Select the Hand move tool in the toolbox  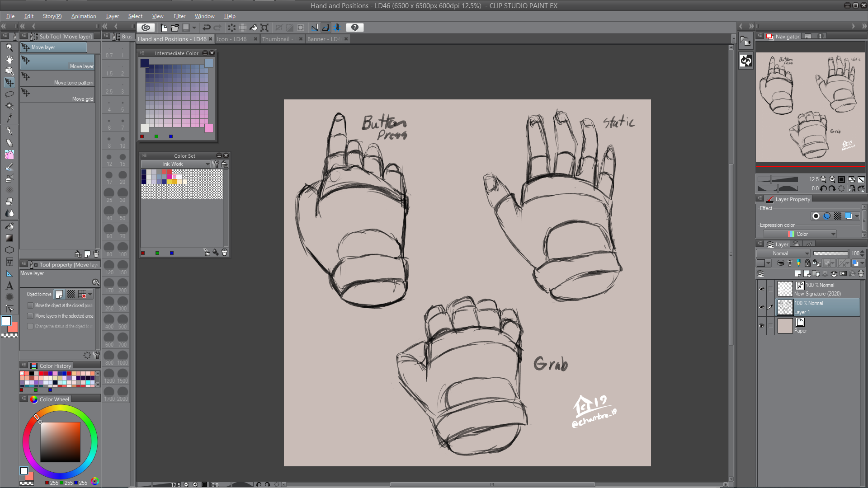[x=9, y=59]
